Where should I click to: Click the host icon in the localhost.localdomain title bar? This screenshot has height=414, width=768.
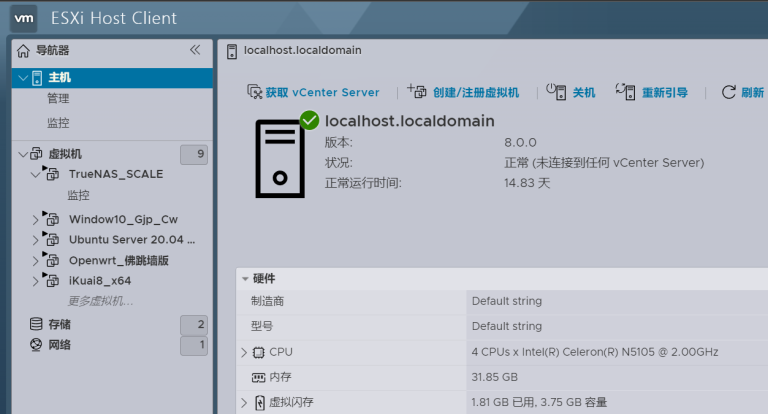(x=232, y=51)
